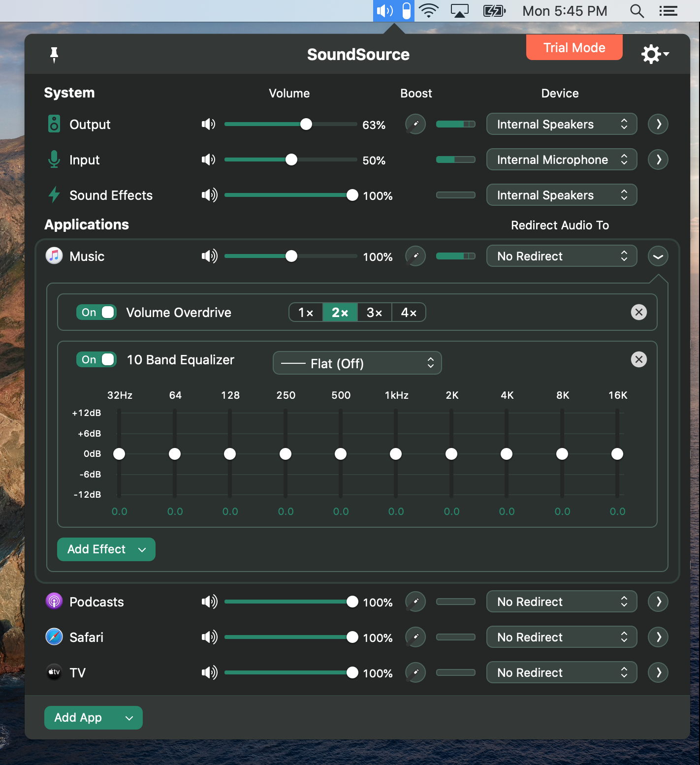Open Output device Internal Speakers dropdown

pyautogui.click(x=562, y=124)
